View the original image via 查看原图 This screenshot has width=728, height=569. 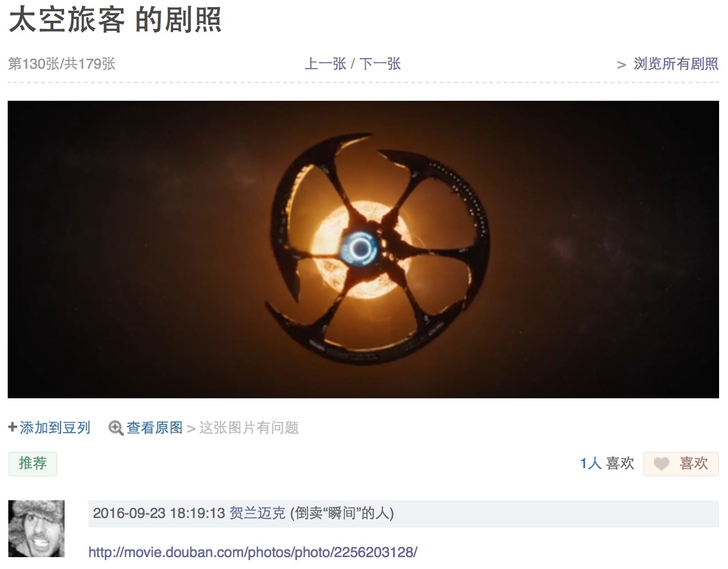[x=154, y=427]
